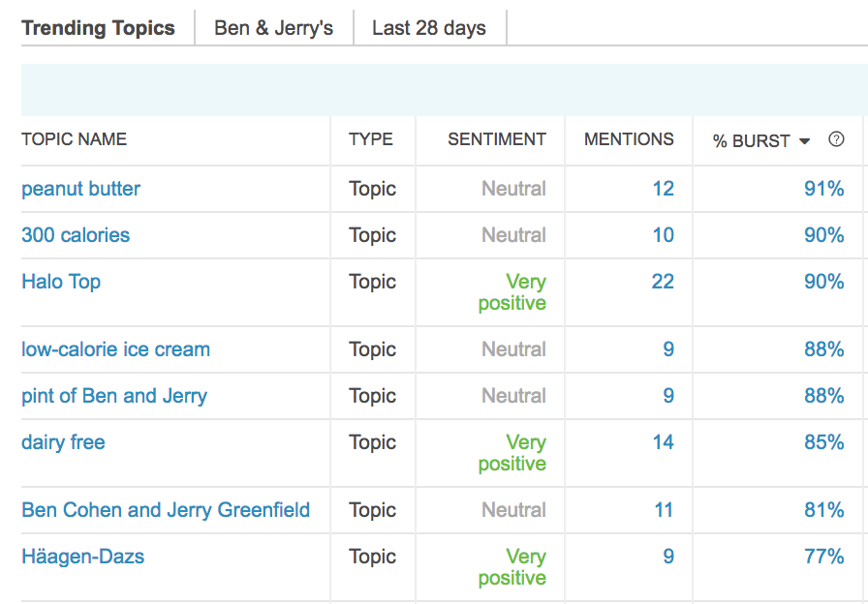This screenshot has height=604, width=868.
Task: Click the % Burst help question mark icon
Action: (x=836, y=139)
